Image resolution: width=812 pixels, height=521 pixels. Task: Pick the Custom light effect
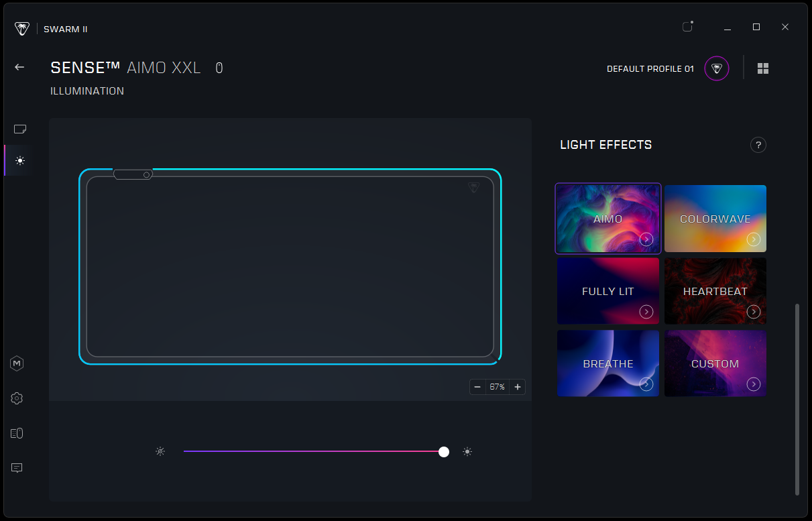tap(715, 363)
